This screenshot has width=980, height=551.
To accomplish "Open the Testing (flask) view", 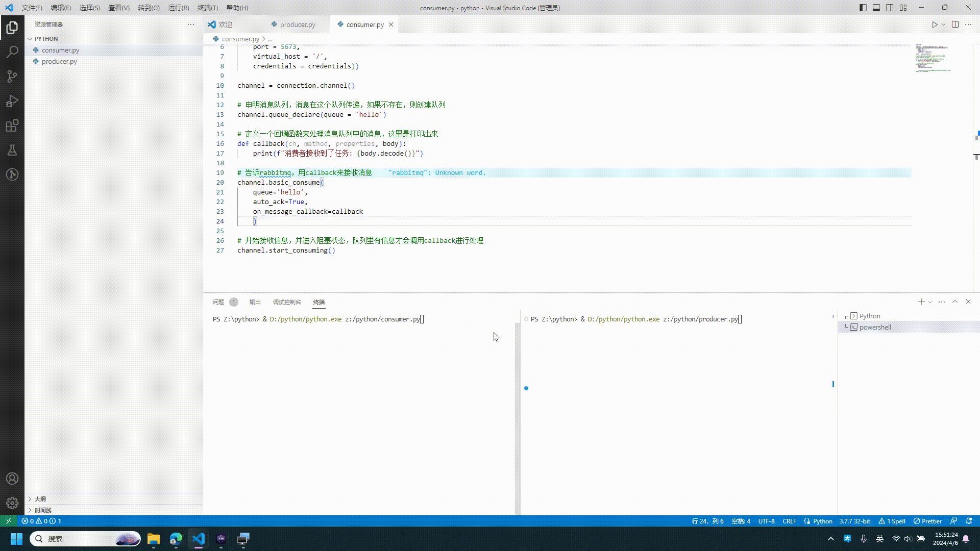I will coord(12,149).
